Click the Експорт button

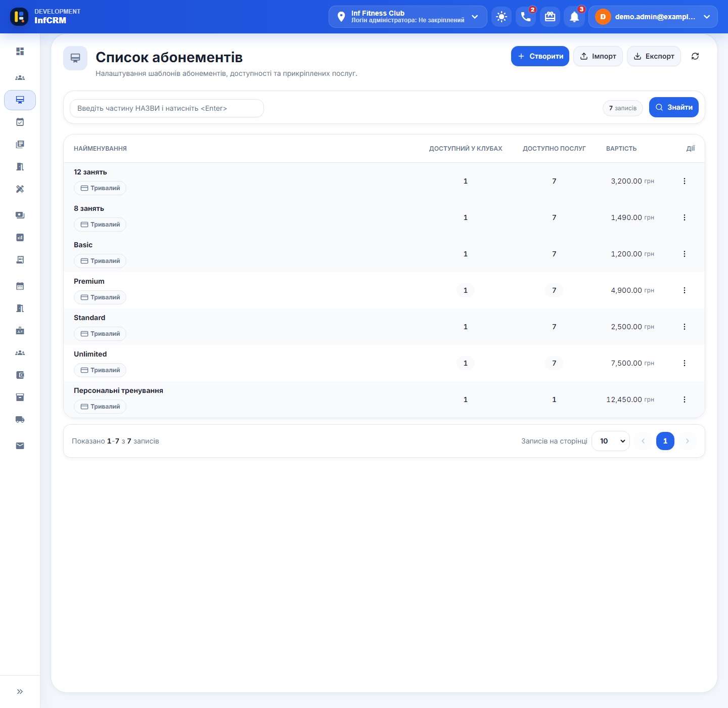click(x=654, y=56)
